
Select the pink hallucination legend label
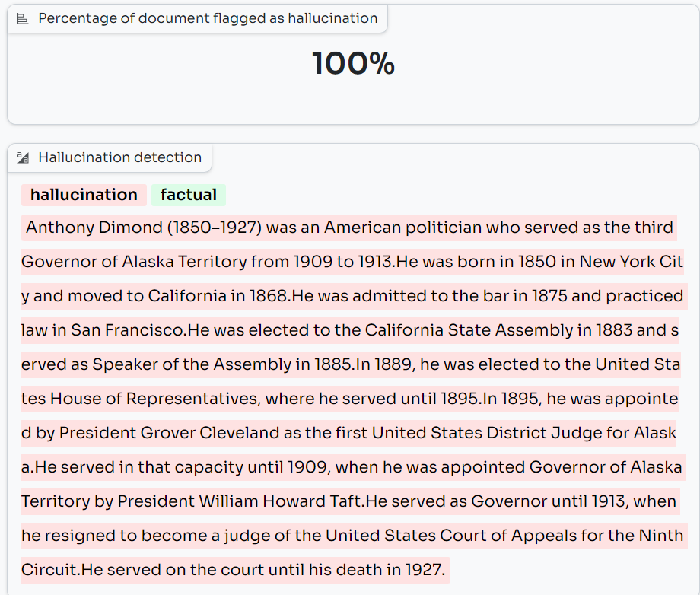coord(84,195)
